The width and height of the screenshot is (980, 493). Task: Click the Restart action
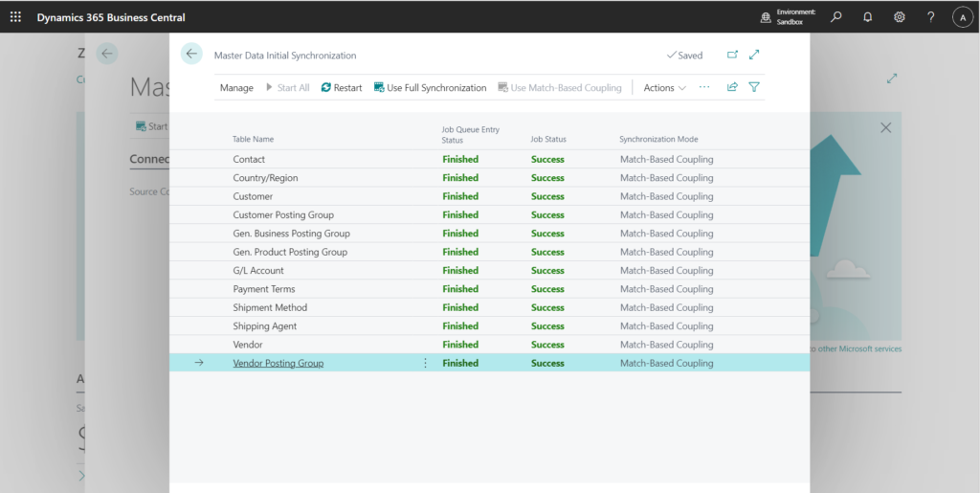click(342, 87)
